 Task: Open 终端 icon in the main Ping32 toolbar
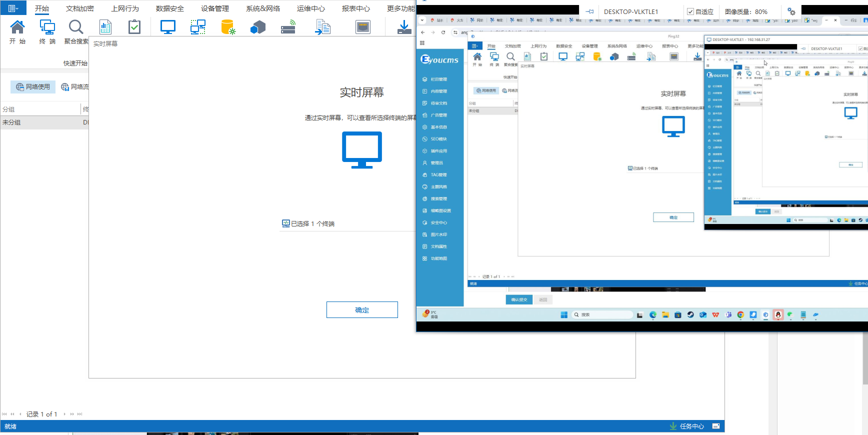[47, 26]
